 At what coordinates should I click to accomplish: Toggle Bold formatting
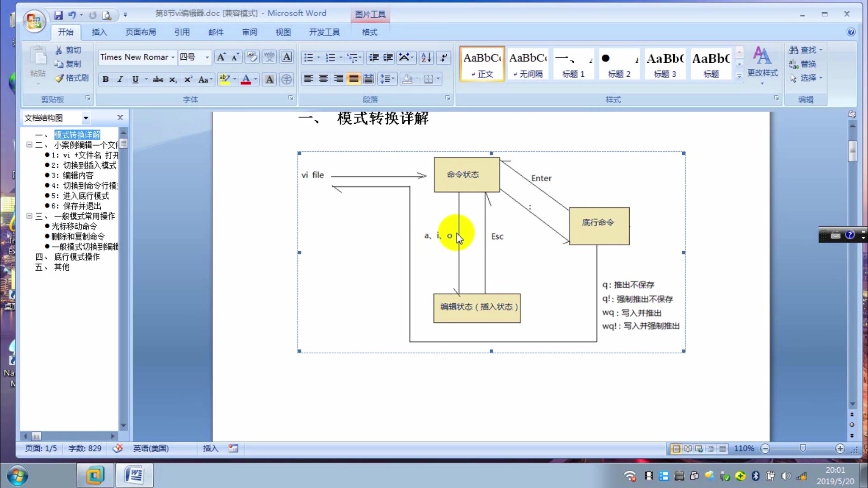(105, 80)
